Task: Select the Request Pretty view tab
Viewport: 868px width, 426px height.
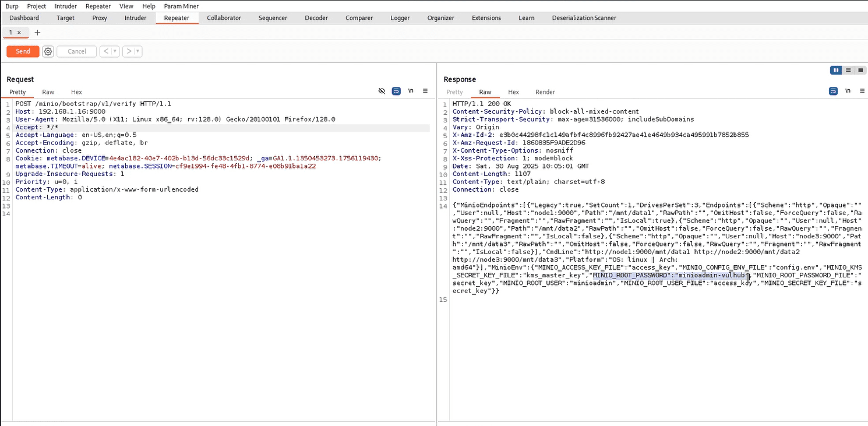Action: [17, 92]
